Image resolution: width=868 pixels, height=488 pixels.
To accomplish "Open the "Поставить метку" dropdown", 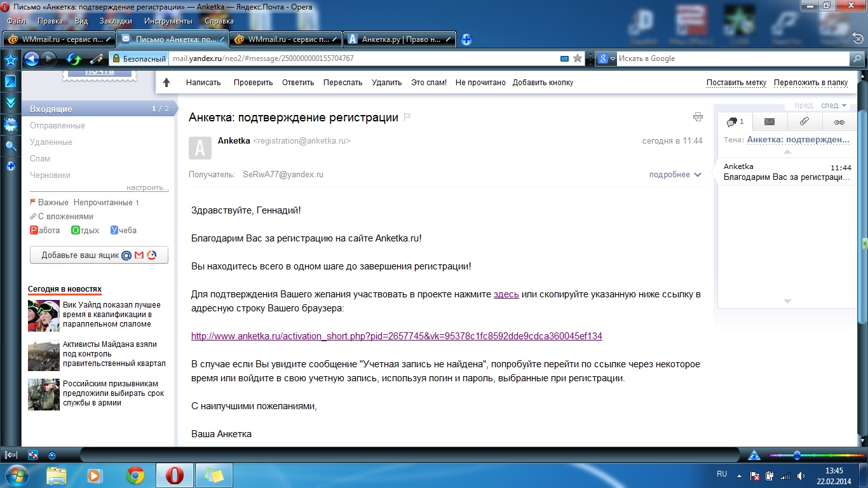I will coord(736,83).
